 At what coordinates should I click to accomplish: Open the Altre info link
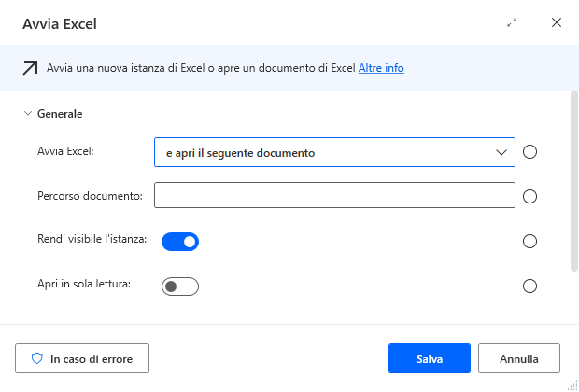tap(381, 68)
